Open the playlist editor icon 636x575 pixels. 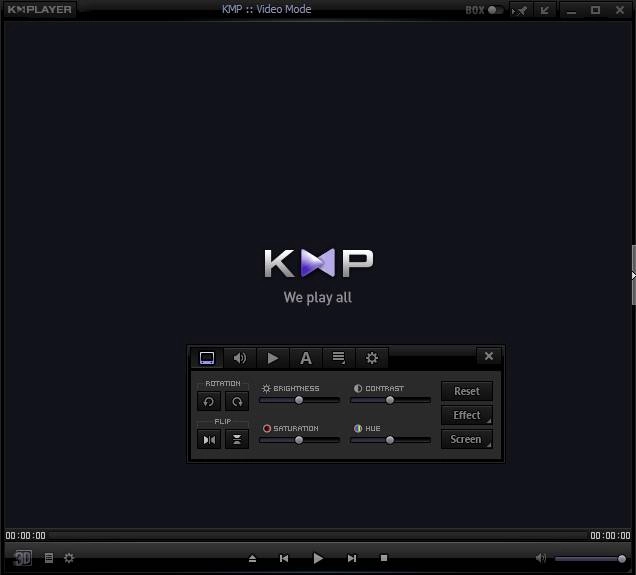coord(49,558)
